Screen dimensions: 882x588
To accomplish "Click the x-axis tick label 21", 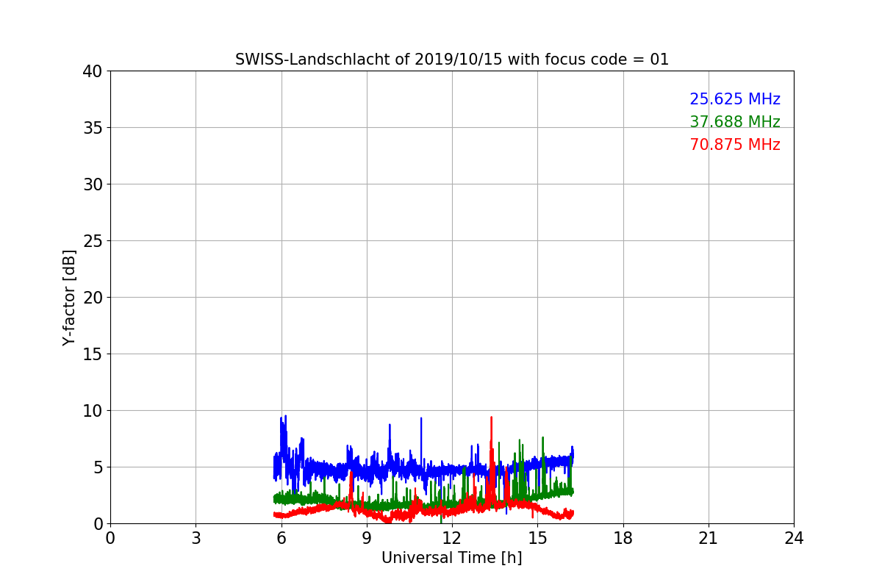I will [x=709, y=538].
